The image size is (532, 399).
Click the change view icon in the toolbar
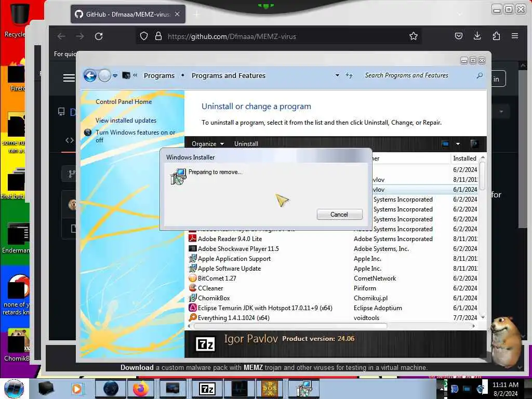pyautogui.click(x=445, y=144)
